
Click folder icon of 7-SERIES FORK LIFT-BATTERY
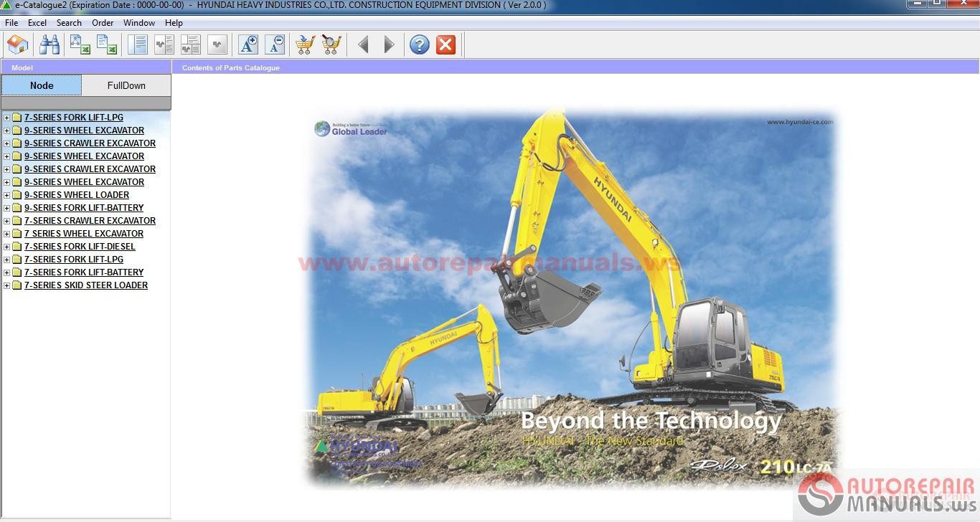click(17, 272)
